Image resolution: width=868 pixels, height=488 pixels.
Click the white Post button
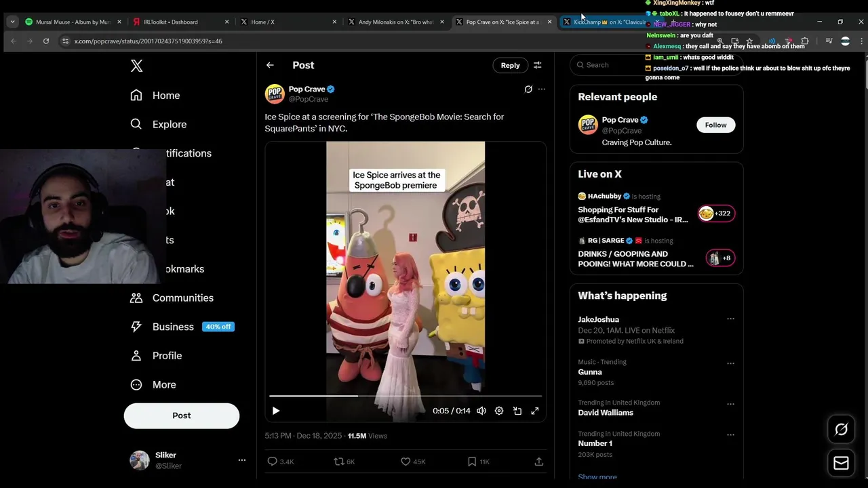click(182, 415)
